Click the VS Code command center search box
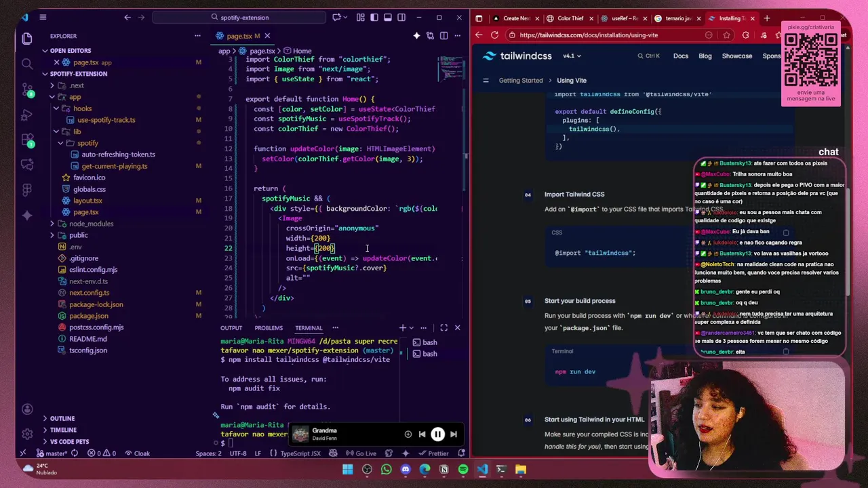Image resolution: width=868 pixels, height=488 pixels. click(240, 18)
